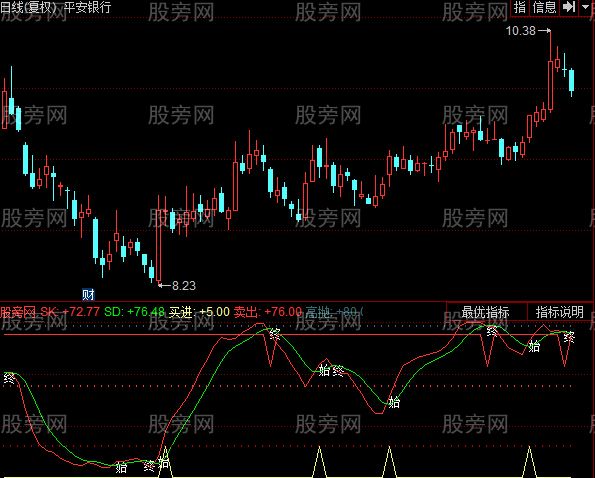Click the 平安银行 stock name
595x478 pixels.
tap(88, 7)
